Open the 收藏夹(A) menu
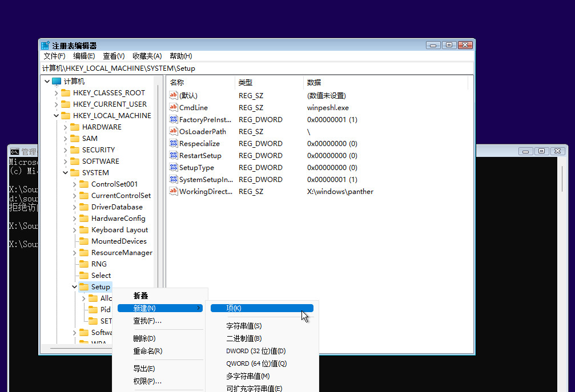The height and width of the screenshot is (392, 575). 147,56
